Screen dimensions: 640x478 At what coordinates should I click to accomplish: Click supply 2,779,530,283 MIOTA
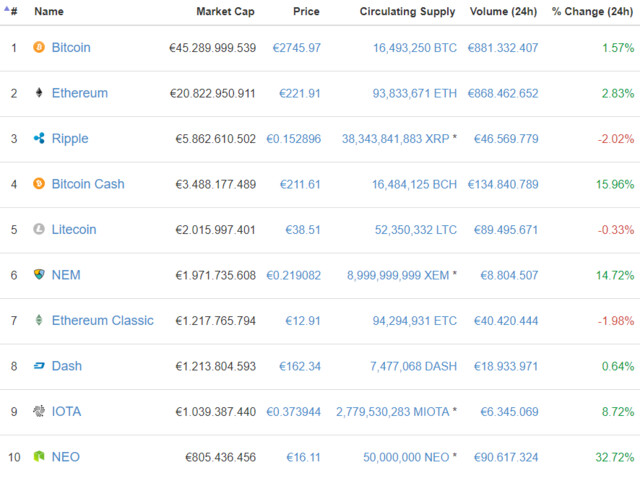393,412
